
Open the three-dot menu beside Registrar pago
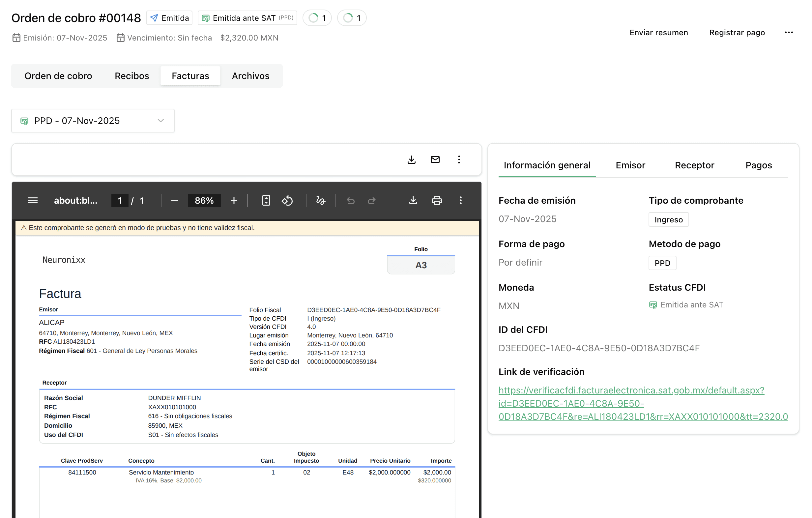[788, 32]
